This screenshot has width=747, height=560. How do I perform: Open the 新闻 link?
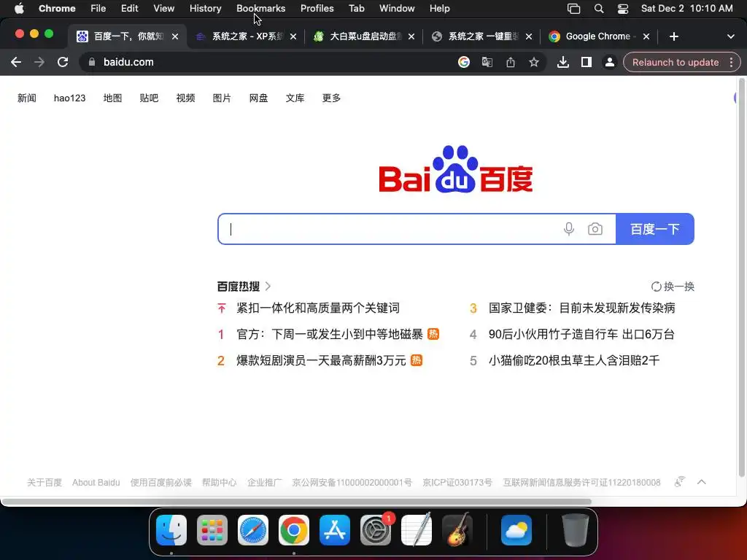[x=27, y=98]
